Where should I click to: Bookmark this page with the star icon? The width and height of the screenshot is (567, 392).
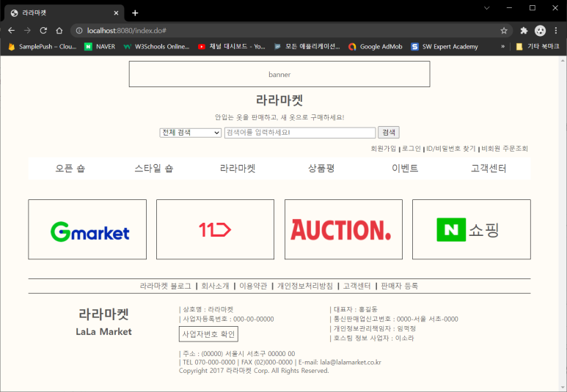pos(504,31)
